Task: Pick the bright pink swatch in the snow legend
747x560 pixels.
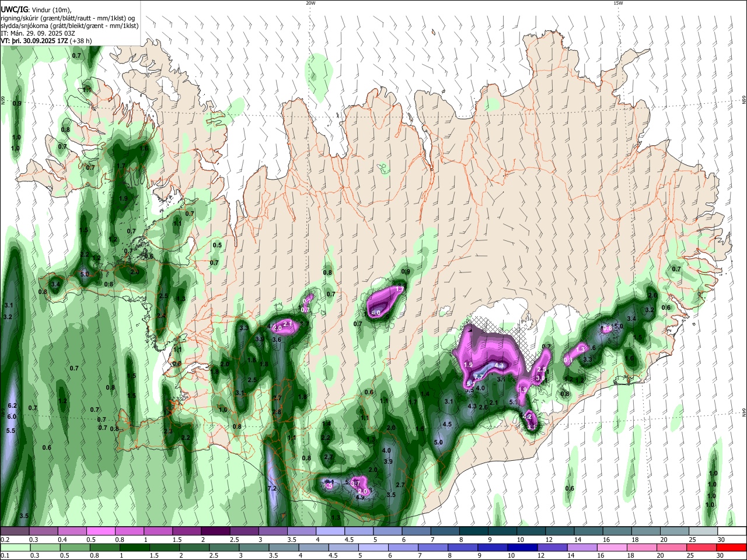Action: point(100,531)
